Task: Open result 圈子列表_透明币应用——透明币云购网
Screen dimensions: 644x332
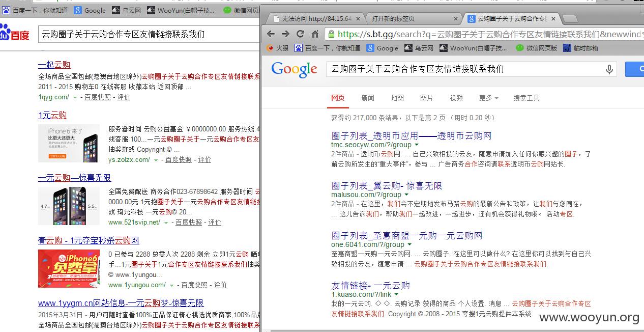Action: tap(412, 136)
